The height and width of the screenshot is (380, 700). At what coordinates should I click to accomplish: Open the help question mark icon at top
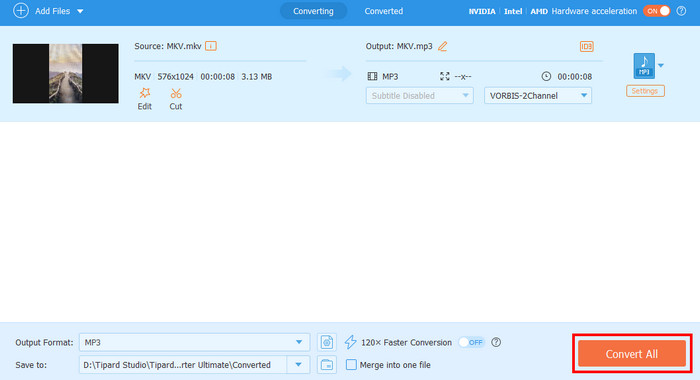(x=681, y=11)
